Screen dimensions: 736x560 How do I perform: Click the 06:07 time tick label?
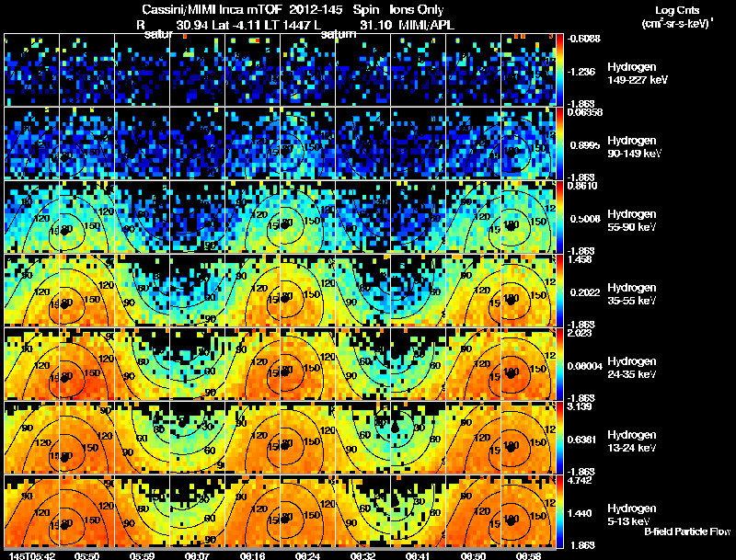pos(197,555)
